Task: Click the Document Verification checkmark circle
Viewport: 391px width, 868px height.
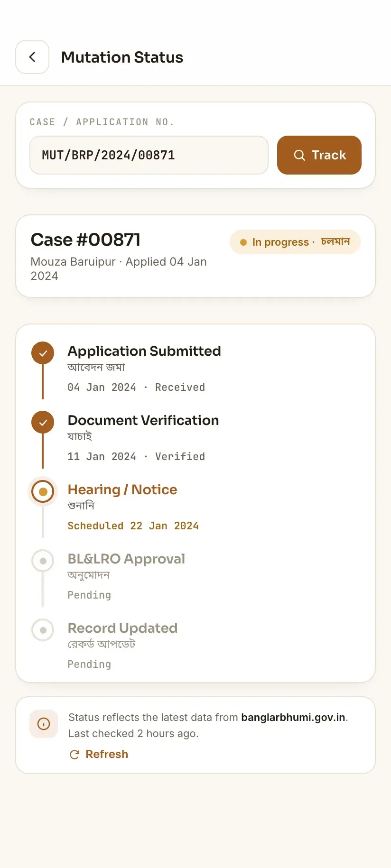Action: [x=43, y=422]
